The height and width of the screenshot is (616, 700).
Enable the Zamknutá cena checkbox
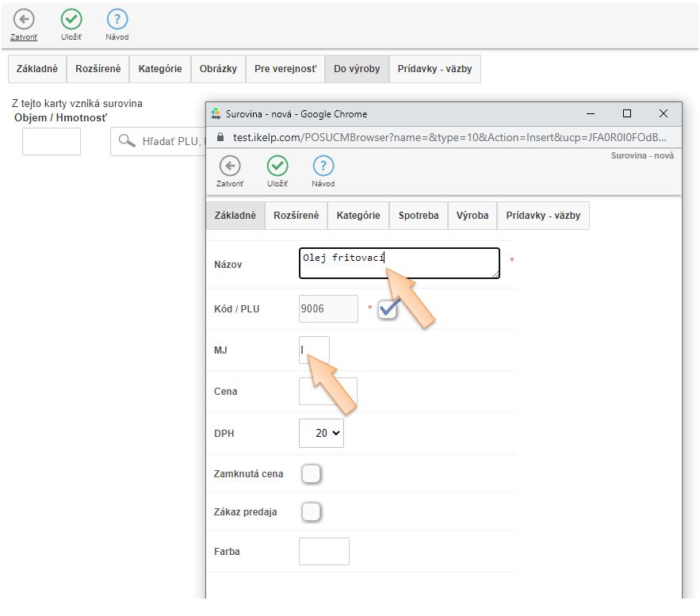312,474
